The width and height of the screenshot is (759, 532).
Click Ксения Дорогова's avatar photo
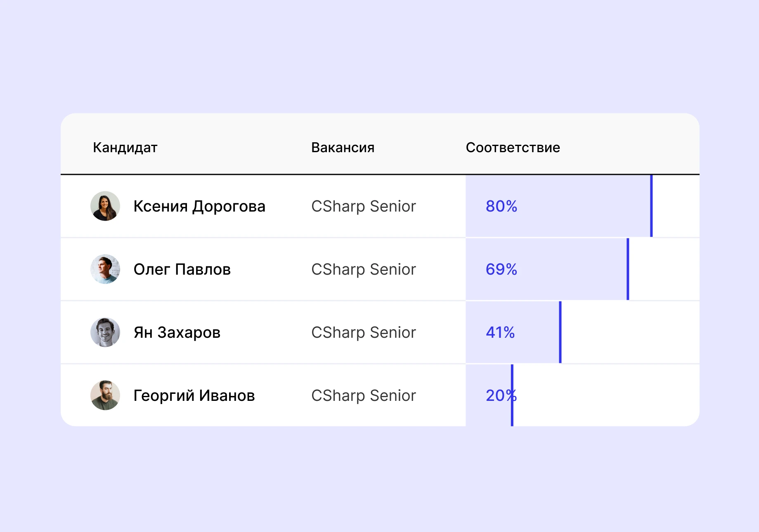point(105,206)
